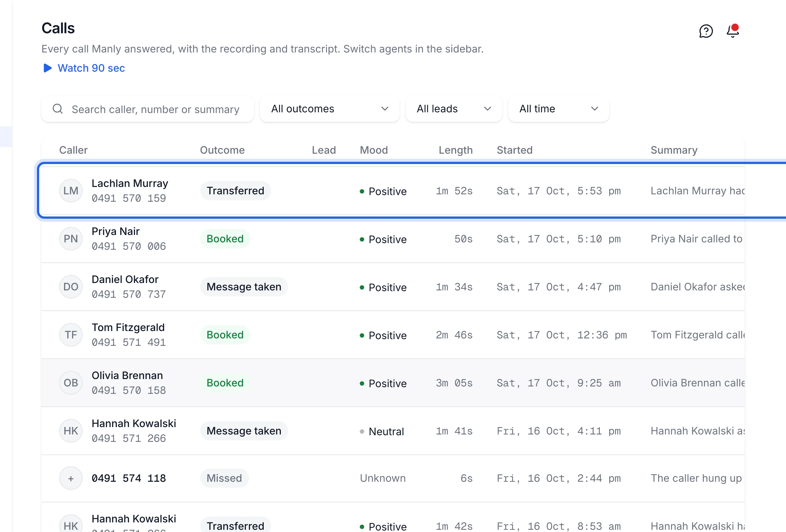The width and height of the screenshot is (786, 532).
Task: Click the plus avatar for 0491 574 118
Action: pyautogui.click(x=71, y=478)
